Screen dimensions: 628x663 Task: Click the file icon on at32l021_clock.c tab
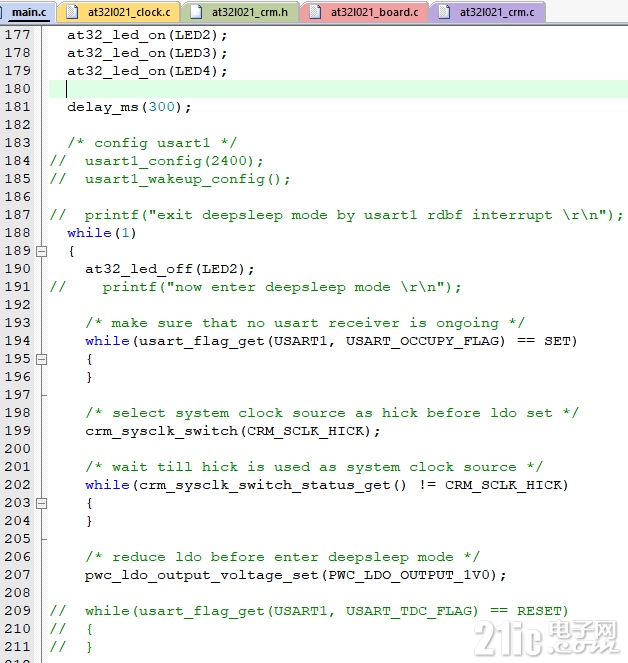[72, 12]
